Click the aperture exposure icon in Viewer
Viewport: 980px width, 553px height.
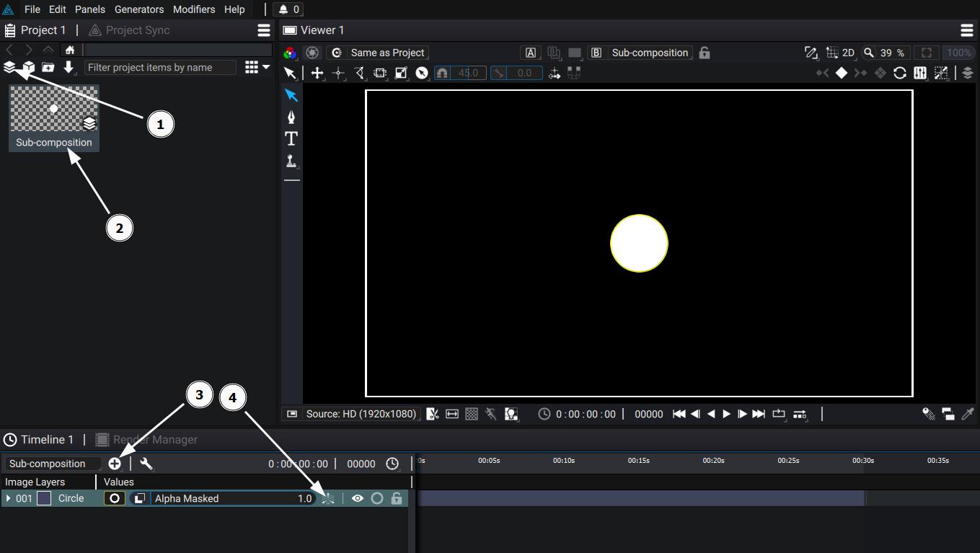tap(312, 53)
